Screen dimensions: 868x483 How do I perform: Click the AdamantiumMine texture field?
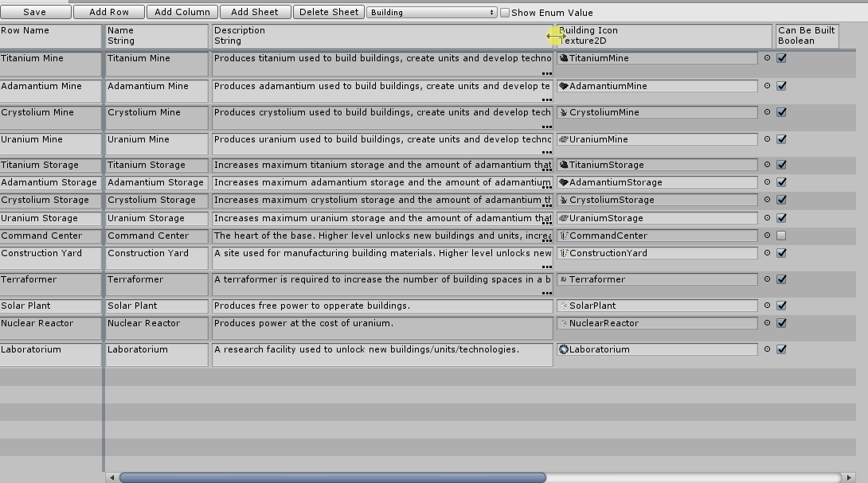click(x=657, y=86)
